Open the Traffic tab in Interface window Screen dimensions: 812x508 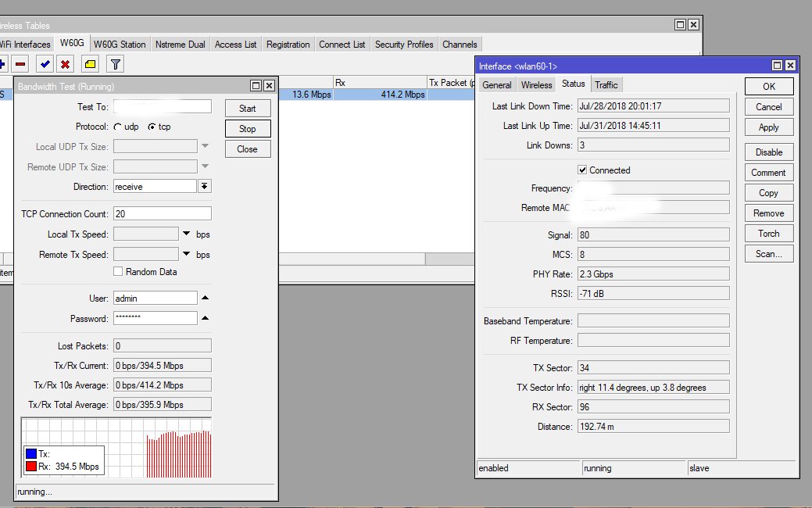coord(606,85)
